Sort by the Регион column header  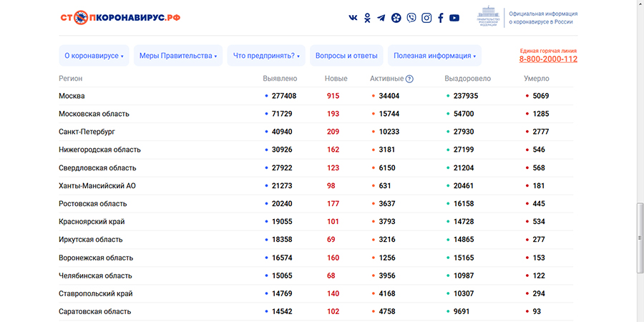click(70, 79)
